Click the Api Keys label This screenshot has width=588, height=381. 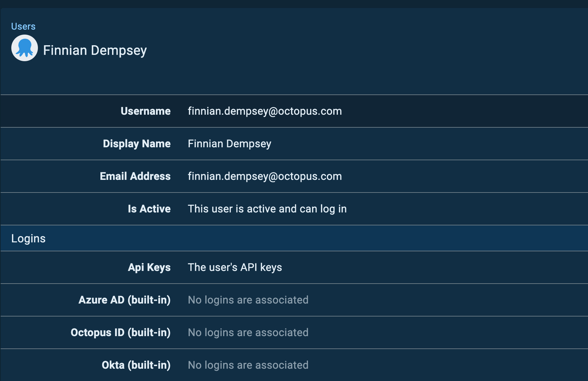(x=149, y=267)
